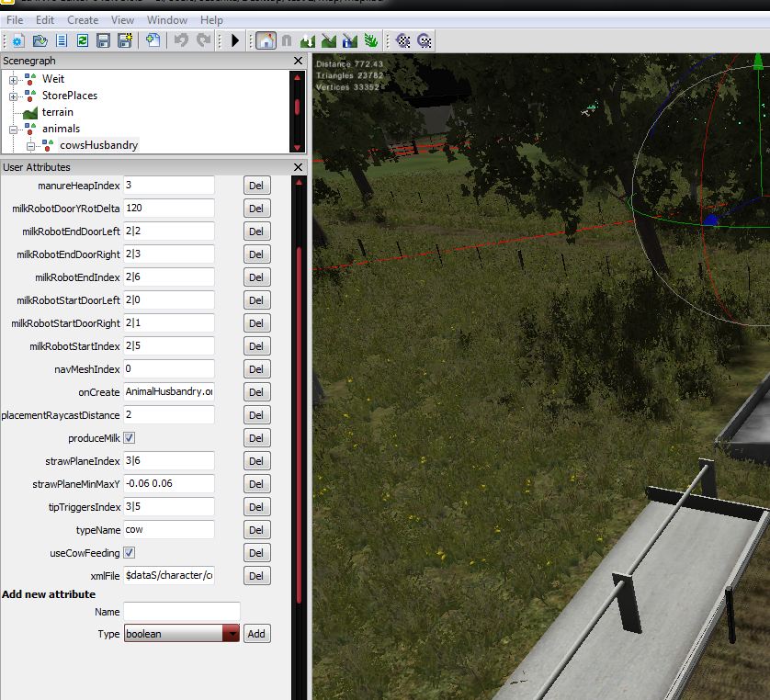Select the StorePlaces tree row

(70, 96)
